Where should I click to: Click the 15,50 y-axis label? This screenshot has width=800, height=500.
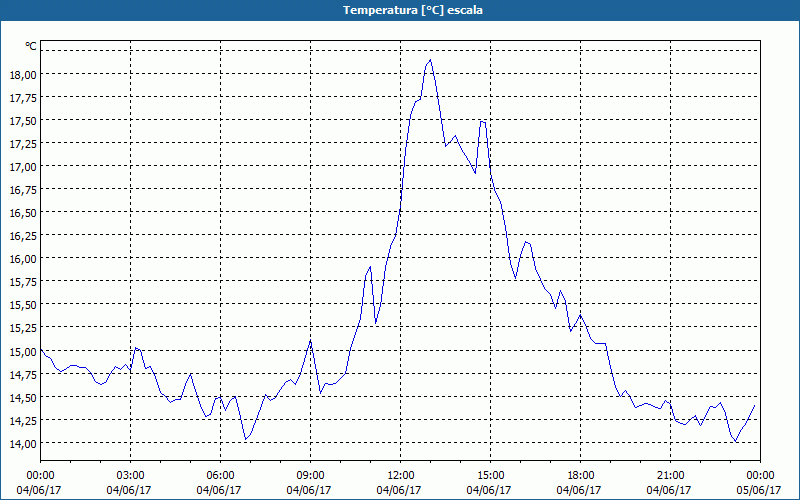click(x=23, y=305)
